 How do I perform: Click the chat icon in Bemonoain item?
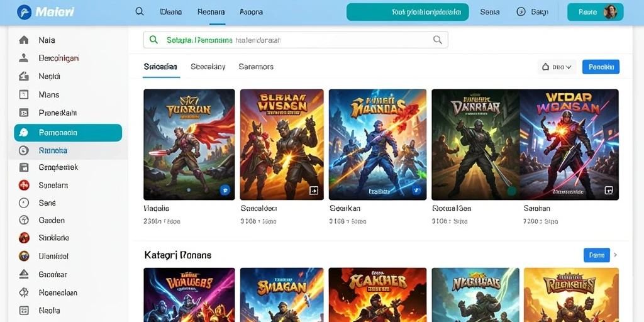[x=24, y=133]
